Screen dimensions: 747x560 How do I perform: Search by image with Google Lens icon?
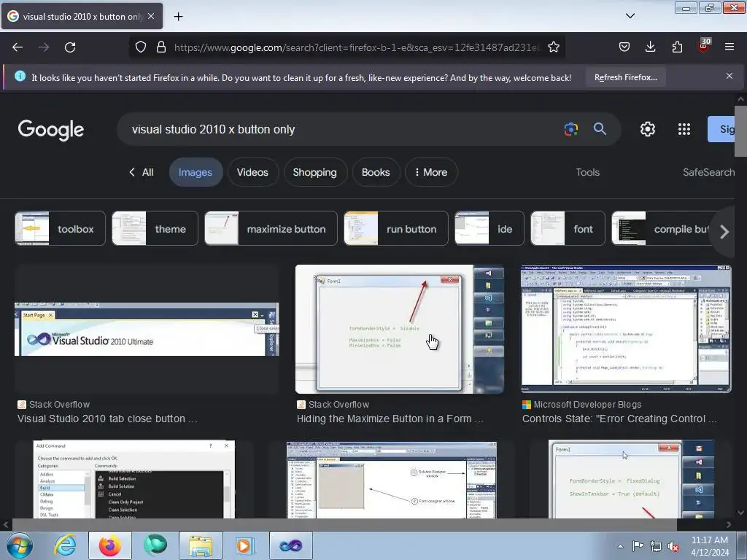(x=570, y=129)
